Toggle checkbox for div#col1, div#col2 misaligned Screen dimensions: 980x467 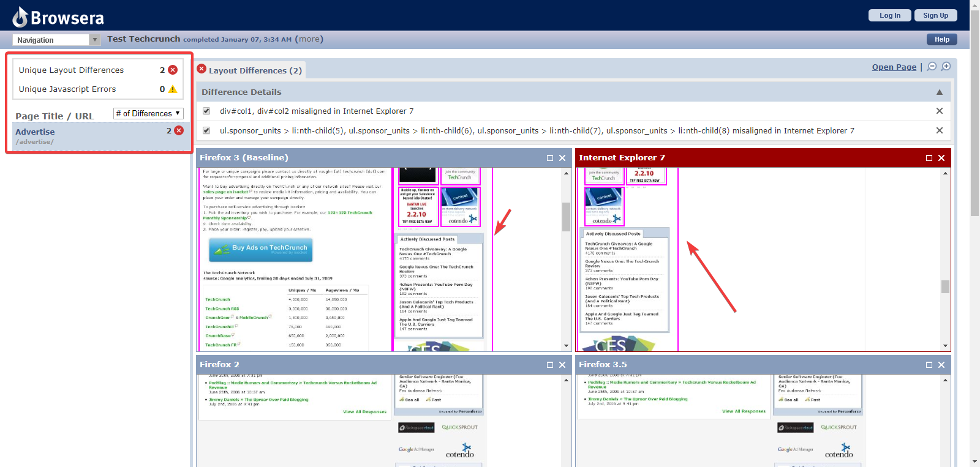[206, 111]
